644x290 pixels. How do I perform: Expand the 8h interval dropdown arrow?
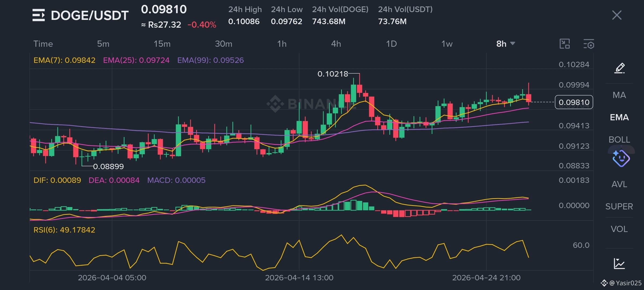pos(513,44)
